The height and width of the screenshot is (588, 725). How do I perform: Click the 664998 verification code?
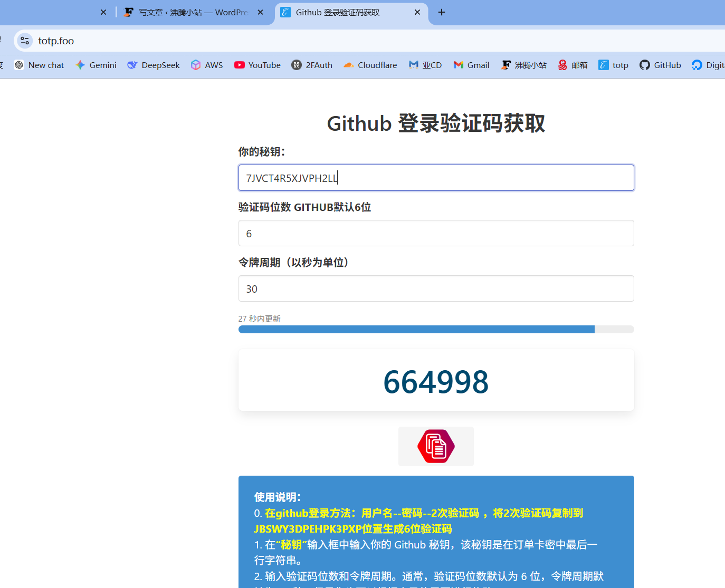click(x=436, y=381)
